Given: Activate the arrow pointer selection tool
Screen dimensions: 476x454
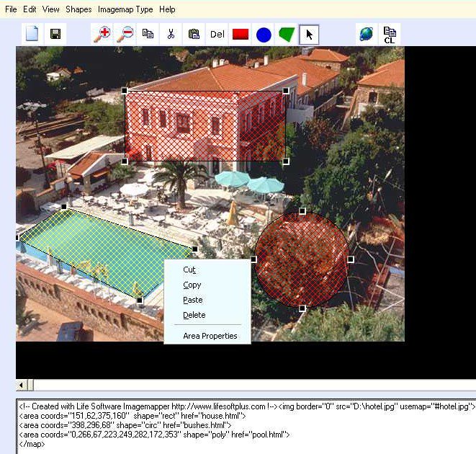Looking at the screenshot, I should point(309,35).
